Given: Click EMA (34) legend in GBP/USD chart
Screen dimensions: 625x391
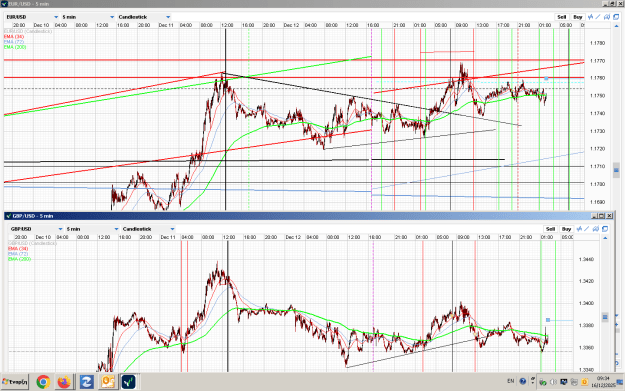Looking at the screenshot, I should (18, 249).
